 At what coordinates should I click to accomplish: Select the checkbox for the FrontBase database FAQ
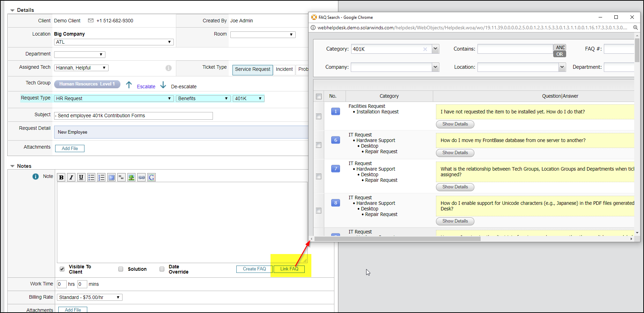pos(319,145)
